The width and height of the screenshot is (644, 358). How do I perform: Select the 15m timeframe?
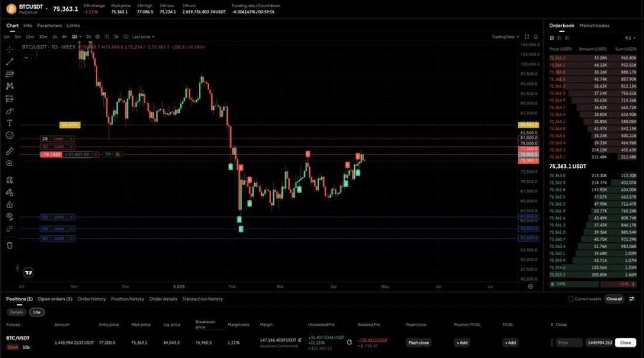(30, 37)
